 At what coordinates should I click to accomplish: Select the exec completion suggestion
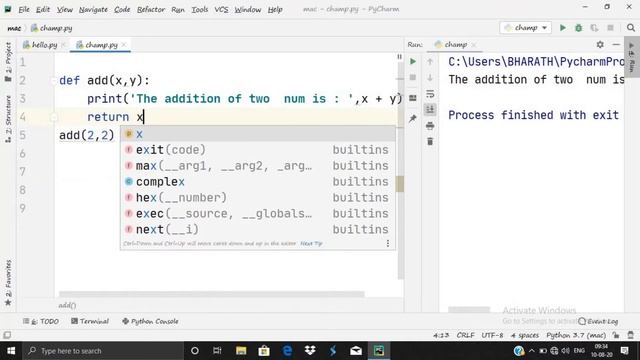click(x=258, y=213)
